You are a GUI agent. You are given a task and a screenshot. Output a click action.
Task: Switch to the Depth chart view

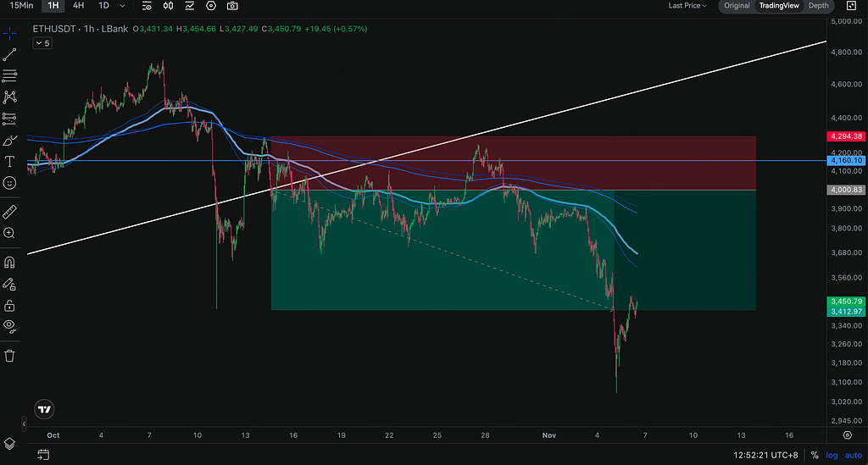[x=818, y=6]
